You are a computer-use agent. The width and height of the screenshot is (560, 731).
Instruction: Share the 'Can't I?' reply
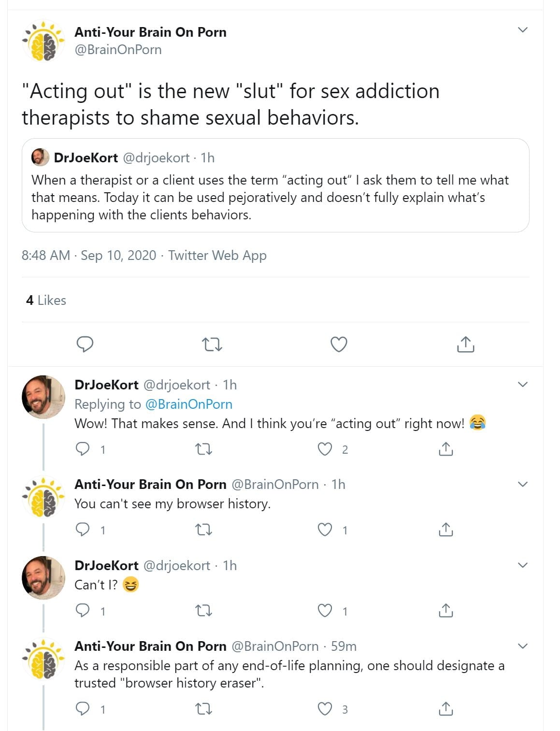pyautogui.click(x=445, y=611)
